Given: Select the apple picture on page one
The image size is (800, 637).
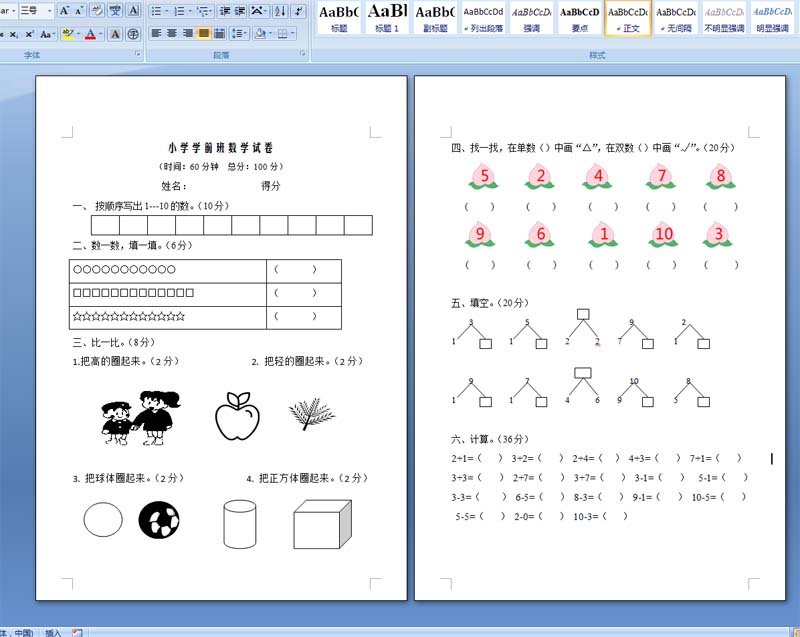Looking at the screenshot, I should (x=238, y=416).
